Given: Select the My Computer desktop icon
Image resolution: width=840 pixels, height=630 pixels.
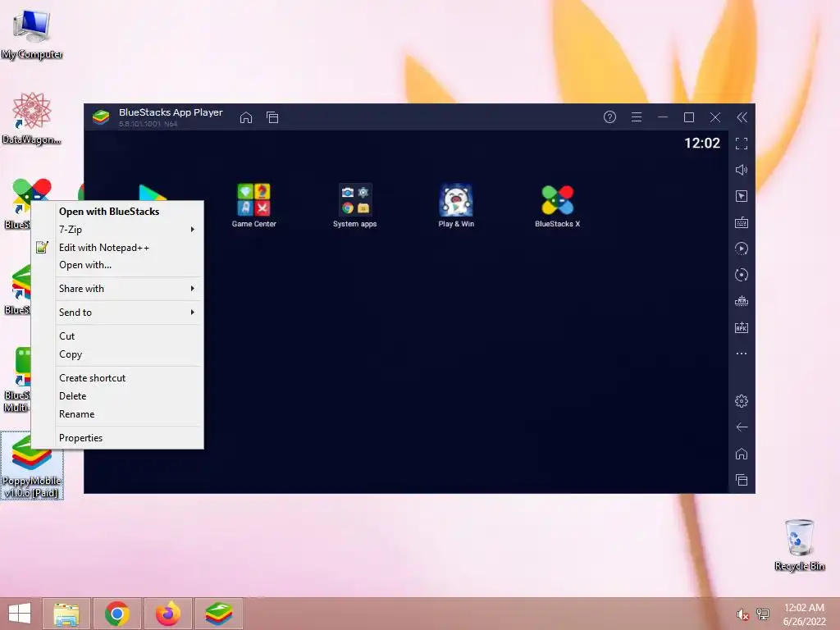Looking at the screenshot, I should pyautogui.click(x=32, y=34).
